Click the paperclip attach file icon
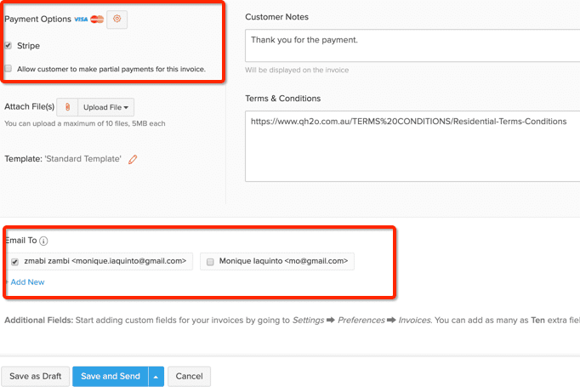This screenshot has height=392, width=580. coord(67,107)
